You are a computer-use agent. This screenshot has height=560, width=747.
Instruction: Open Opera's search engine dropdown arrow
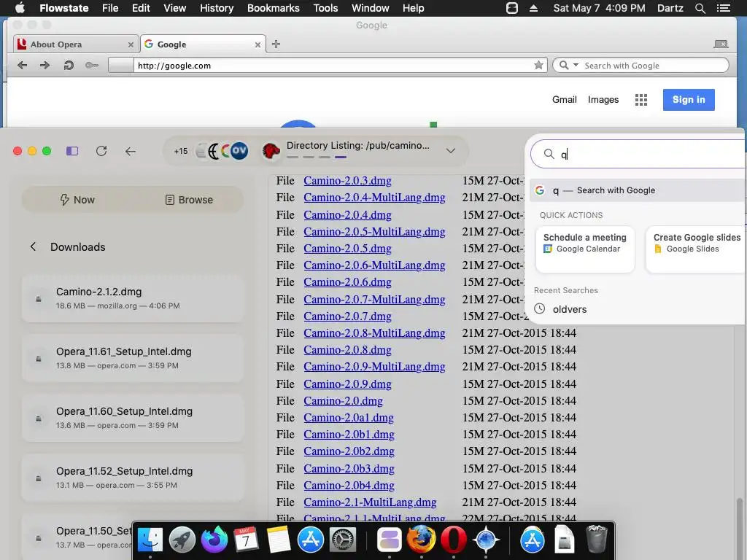point(576,65)
